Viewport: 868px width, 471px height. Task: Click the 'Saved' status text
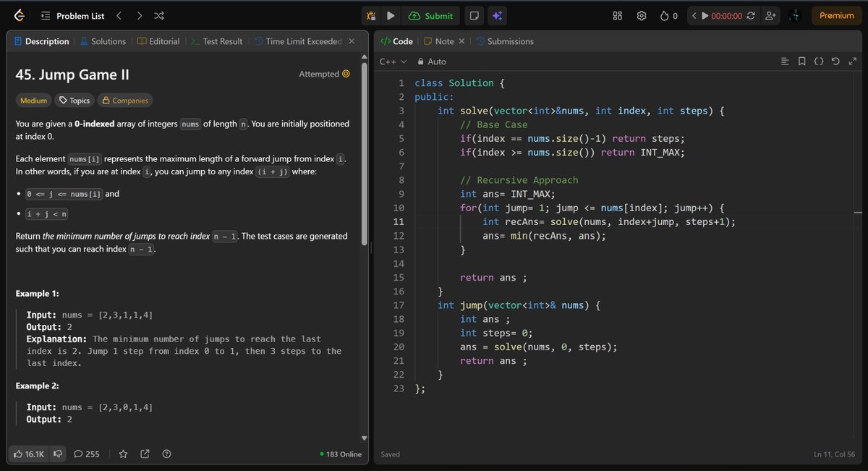click(391, 454)
